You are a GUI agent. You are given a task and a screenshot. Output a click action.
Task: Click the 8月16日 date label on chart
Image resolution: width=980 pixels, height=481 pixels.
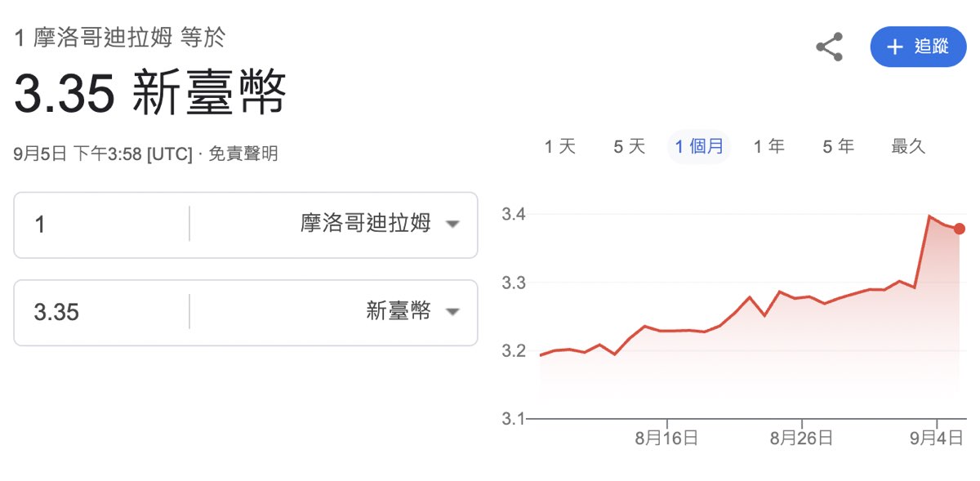(x=666, y=439)
